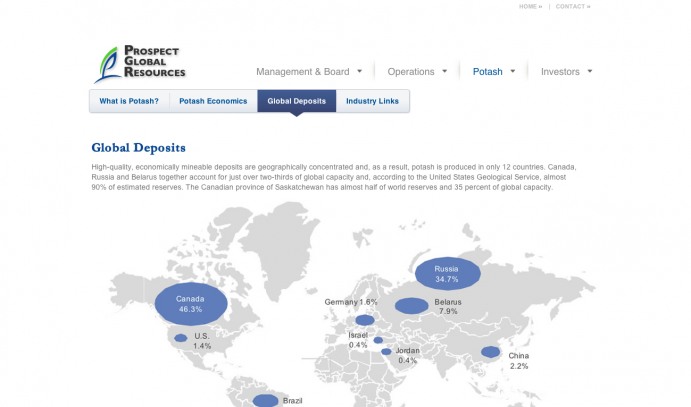Click the Germany blue bubble on map
The image size is (691, 407).
tap(364, 320)
